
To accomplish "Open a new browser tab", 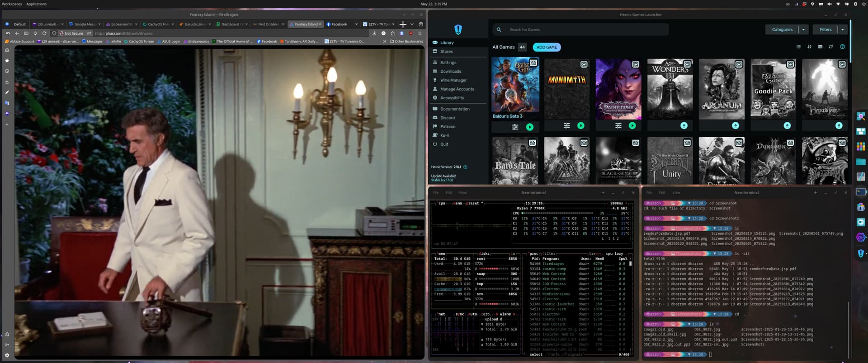I will tap(403, 24).
